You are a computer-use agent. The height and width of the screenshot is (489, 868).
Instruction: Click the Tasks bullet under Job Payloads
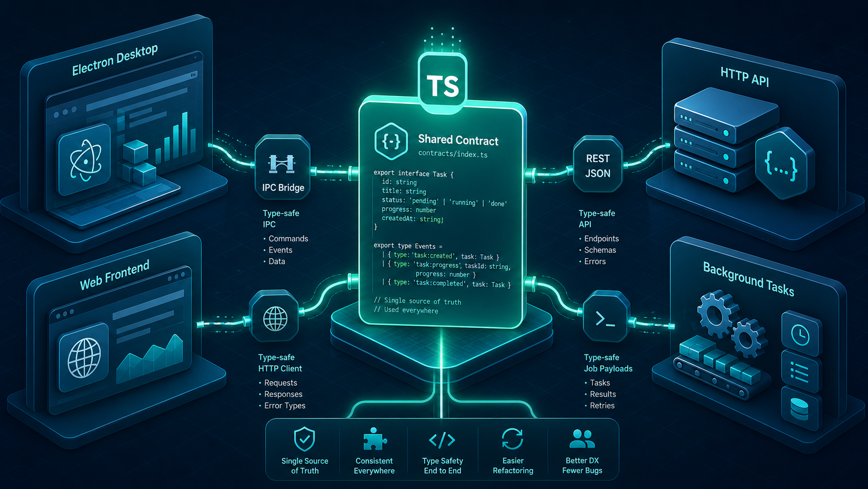tap(597, 383)
